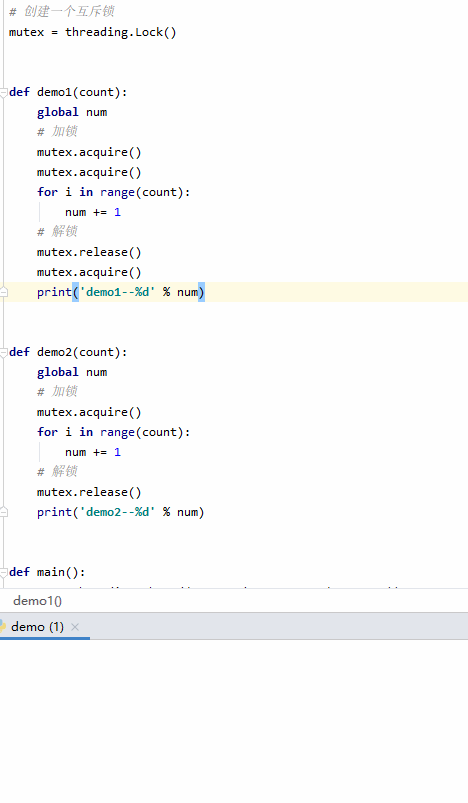Click fold end marker beside print 'demo2--%d' line
Screen dimensions: 468x803
point(4,512)
